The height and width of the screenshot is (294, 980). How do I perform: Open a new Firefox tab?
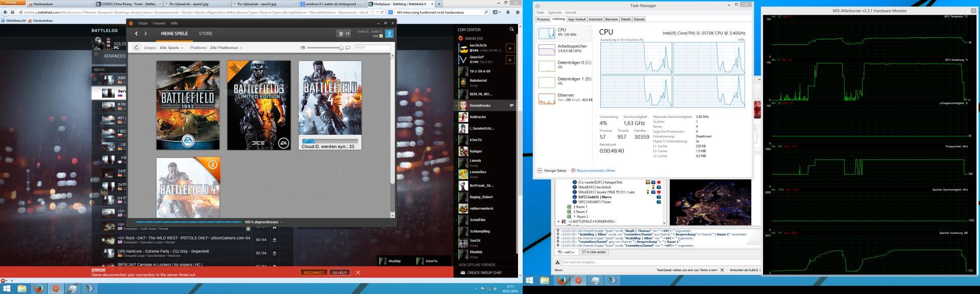pos(439,4)
